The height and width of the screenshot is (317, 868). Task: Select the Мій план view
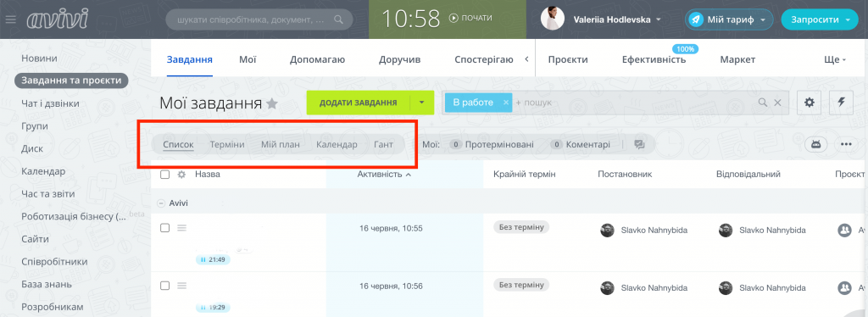281,145
